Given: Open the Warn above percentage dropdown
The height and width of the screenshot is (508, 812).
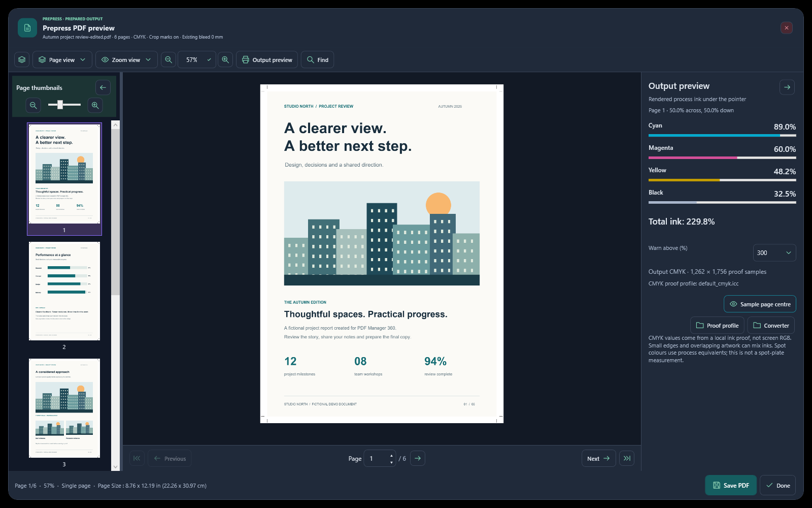Looking at the screenshot, I should pyautogui.click(x=774, y=252).
